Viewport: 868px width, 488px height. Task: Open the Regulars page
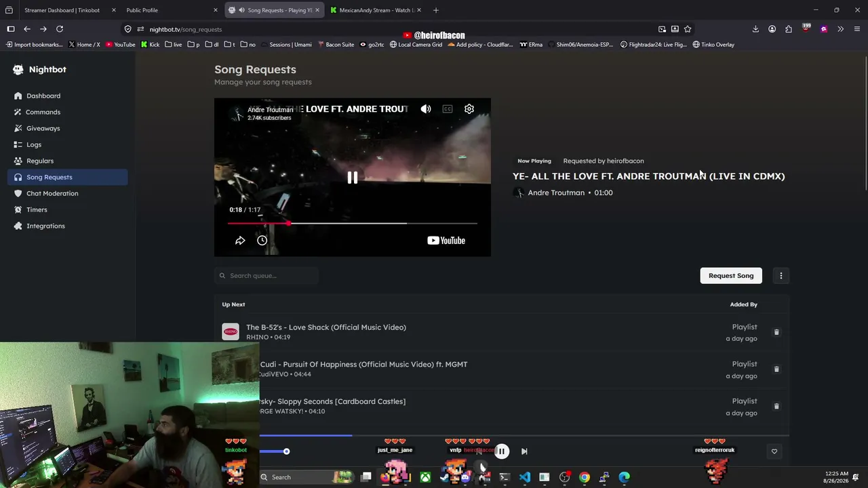(x=40, y=161)
